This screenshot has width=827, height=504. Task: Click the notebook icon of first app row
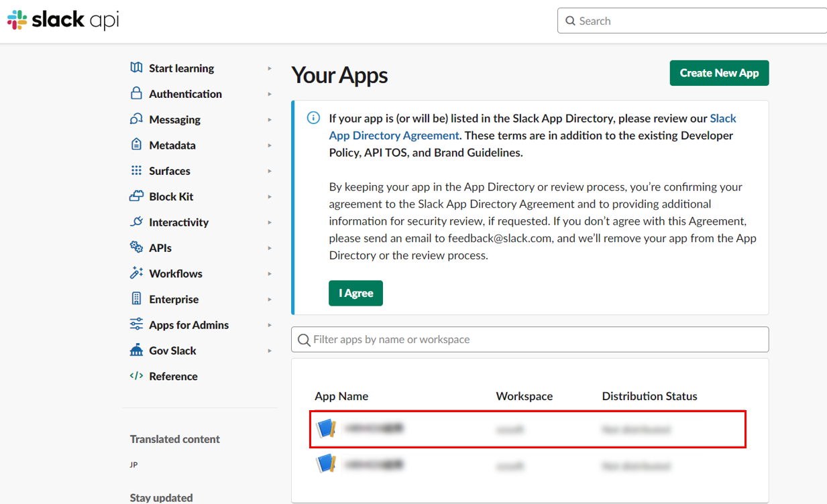(x=325, y=428)
